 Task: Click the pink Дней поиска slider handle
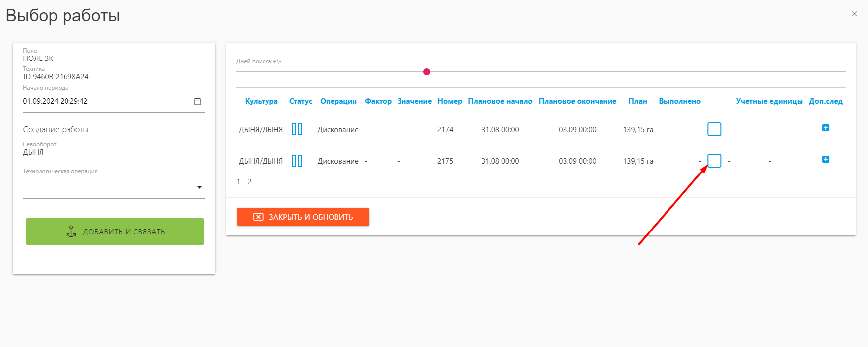click(427, 72)
